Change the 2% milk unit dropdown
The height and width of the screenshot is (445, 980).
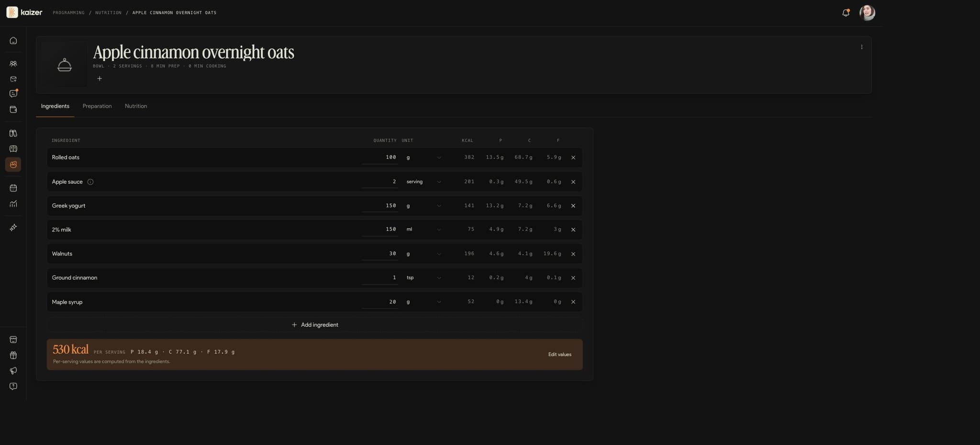point(423,230)
